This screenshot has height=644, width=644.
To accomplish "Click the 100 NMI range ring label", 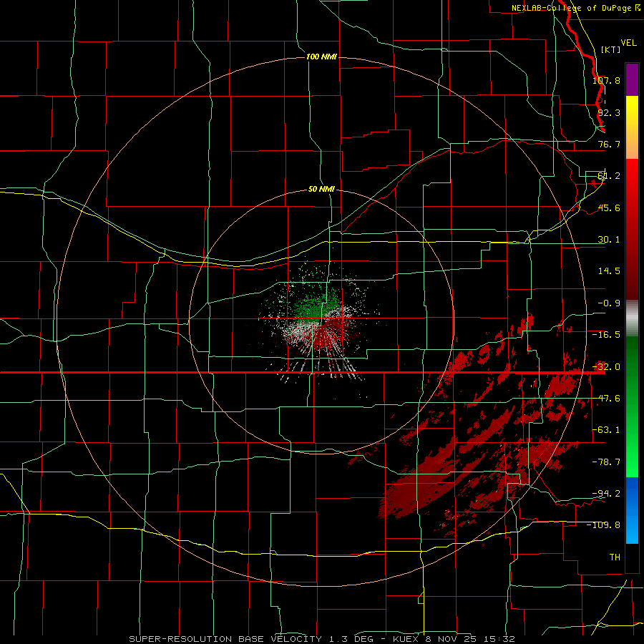I will (321, 57).
